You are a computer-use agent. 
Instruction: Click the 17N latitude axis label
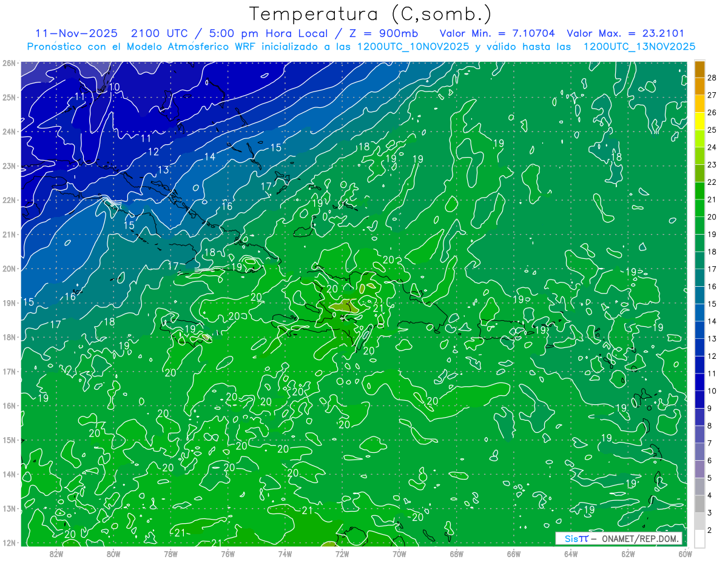coord(8,371)
